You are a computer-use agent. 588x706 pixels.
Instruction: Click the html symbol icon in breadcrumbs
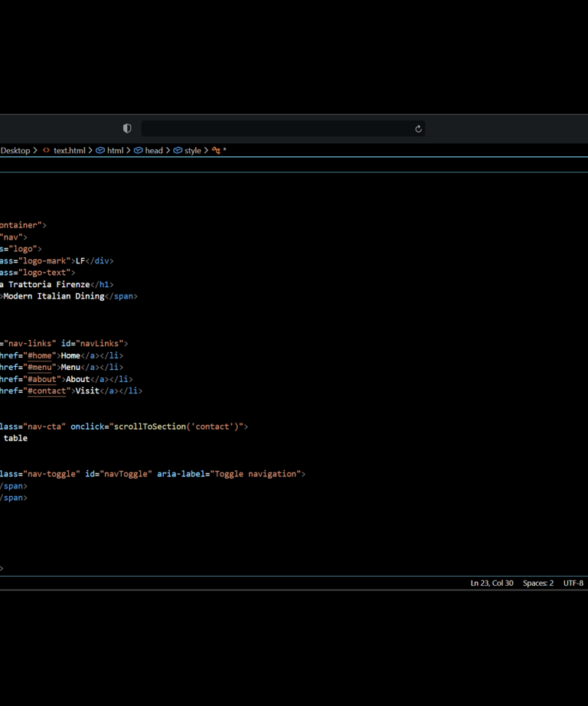(x=100, y=151)
